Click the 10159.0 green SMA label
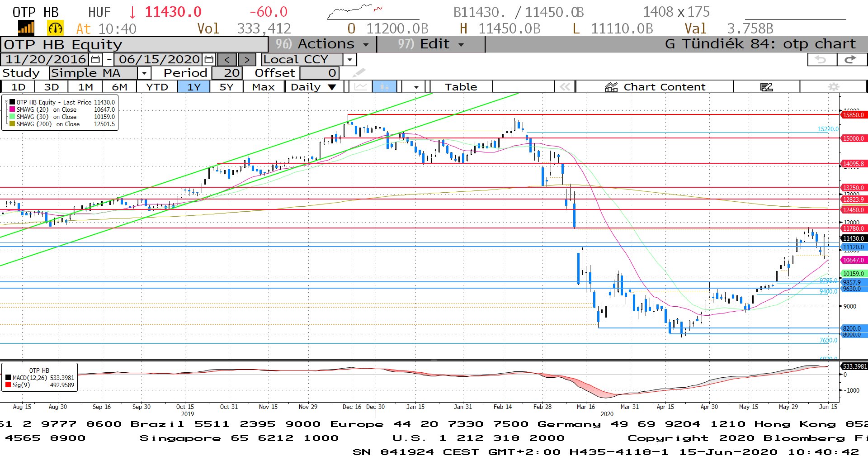The height and width of the screenshot is (470, 868). 854,274
